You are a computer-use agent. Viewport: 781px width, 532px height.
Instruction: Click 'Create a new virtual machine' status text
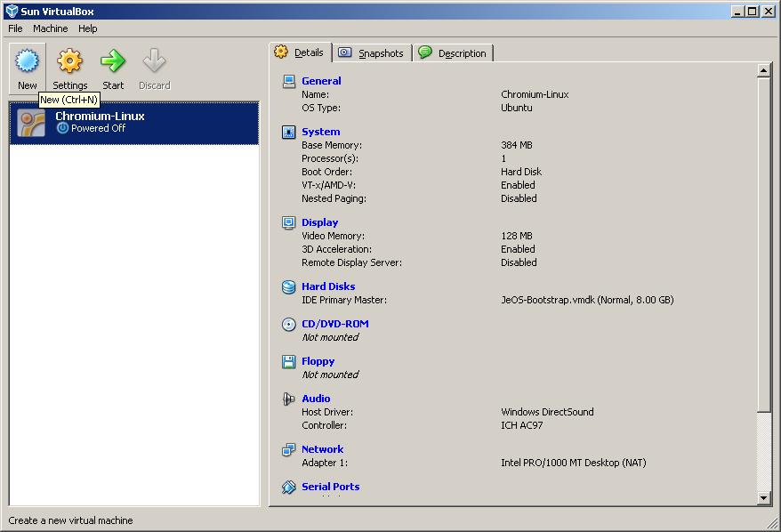tap(71, 520)
